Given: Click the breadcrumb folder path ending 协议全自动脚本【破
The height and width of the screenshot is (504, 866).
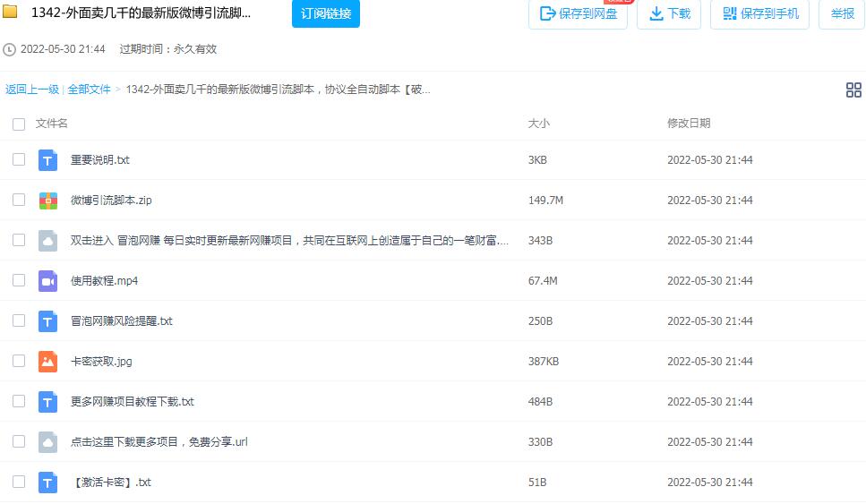Looking at the screenshot, I should [278, 90].
